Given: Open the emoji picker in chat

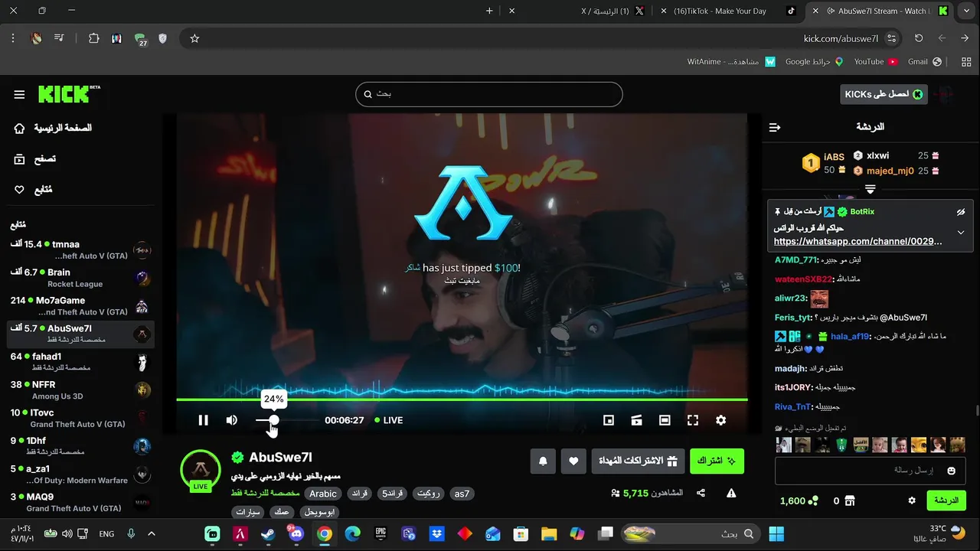Looking at the screenshot, I should pyautogui.click(x=952, y=471).
